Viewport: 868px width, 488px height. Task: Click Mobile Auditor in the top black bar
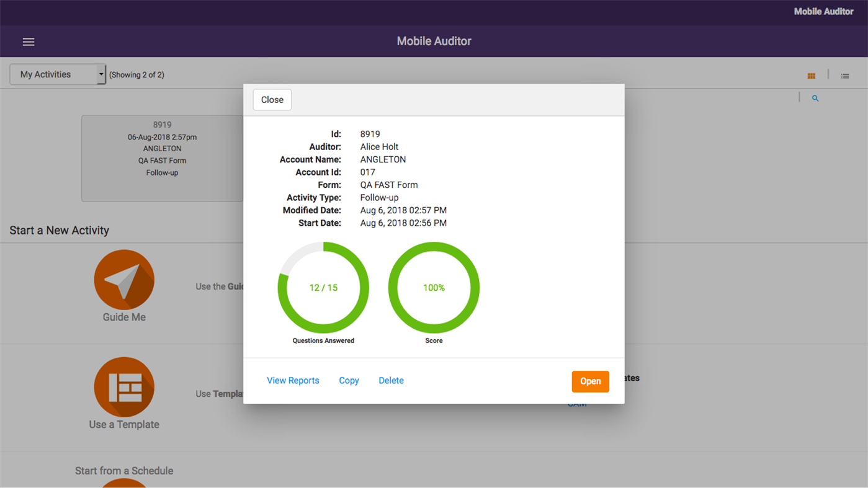[x=823, y=11]
